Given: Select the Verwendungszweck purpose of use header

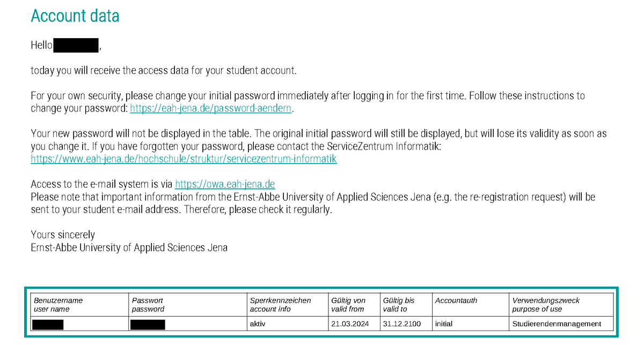Looking at the screenshot, I should (561, 305).
